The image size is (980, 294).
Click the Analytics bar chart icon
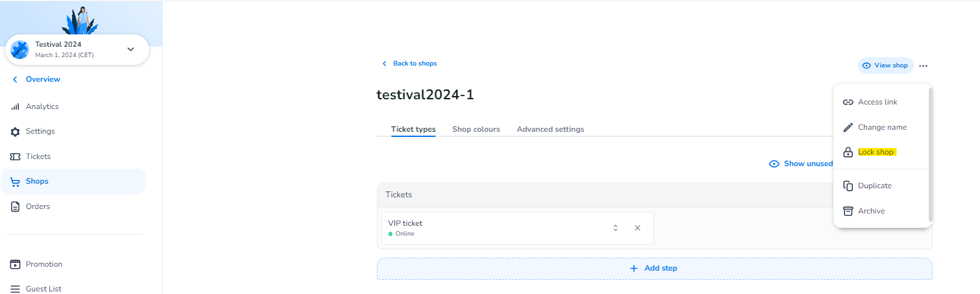tap(15, 106)
